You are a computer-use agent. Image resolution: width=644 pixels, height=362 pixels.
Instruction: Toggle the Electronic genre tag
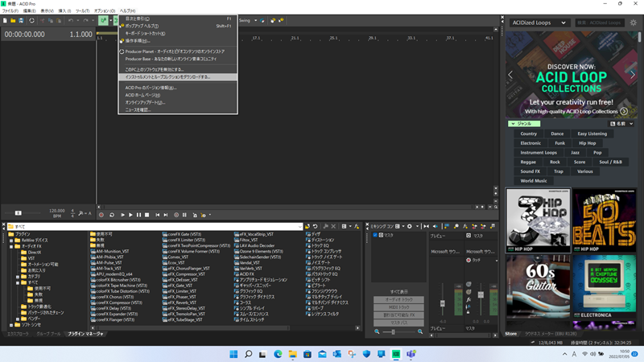pyautogui.click(x=530, y=143)
